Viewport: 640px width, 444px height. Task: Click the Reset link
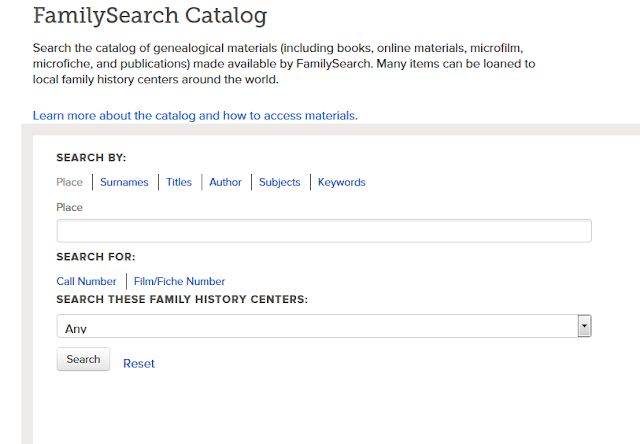click(139, 363)
